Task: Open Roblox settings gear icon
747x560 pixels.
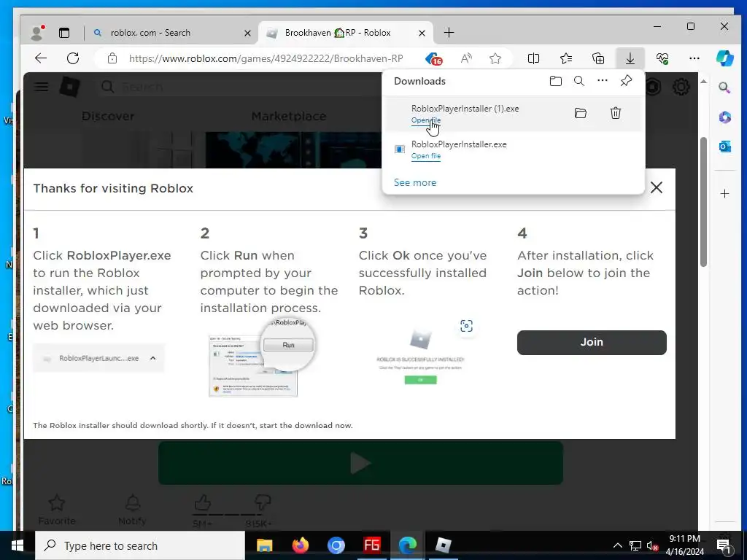Action: tap(681, 87)
